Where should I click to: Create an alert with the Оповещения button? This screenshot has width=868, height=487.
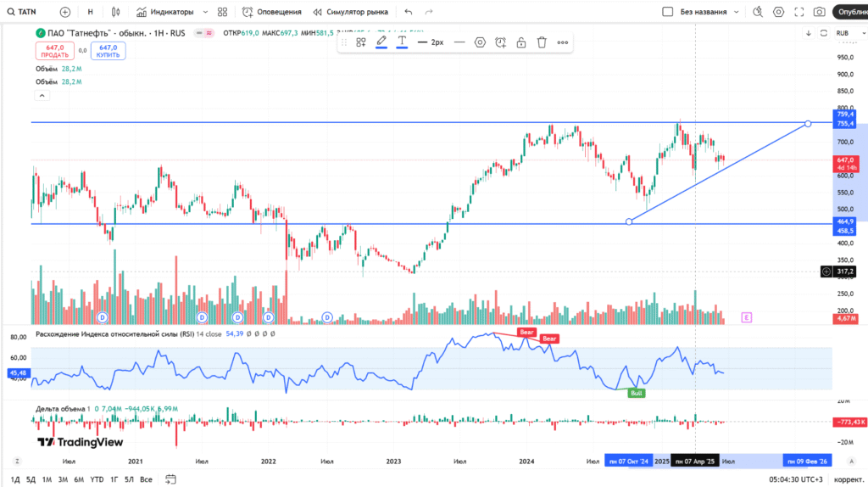[x=272, y=12]
